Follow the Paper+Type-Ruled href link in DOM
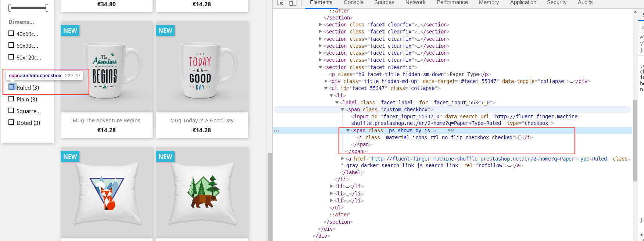The image size is (644, 241). pyautogui.click(x=489, y=159)
